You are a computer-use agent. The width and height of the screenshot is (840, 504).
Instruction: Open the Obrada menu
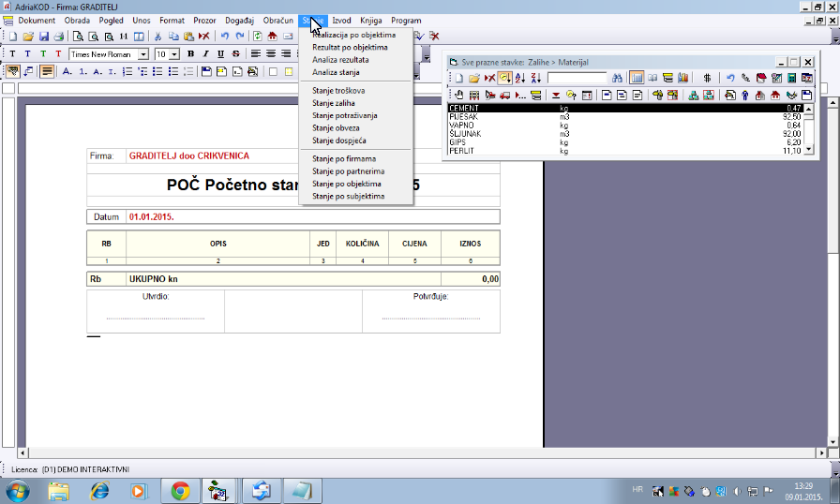coord(77,21)
